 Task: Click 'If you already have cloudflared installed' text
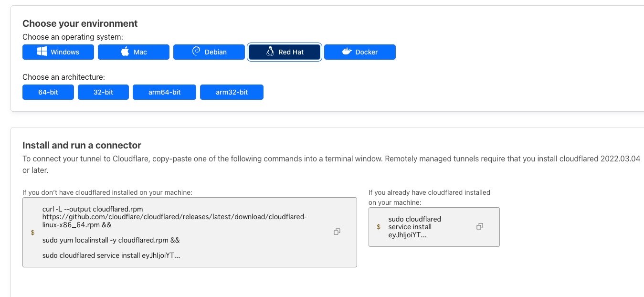click(x=429, y=197)
